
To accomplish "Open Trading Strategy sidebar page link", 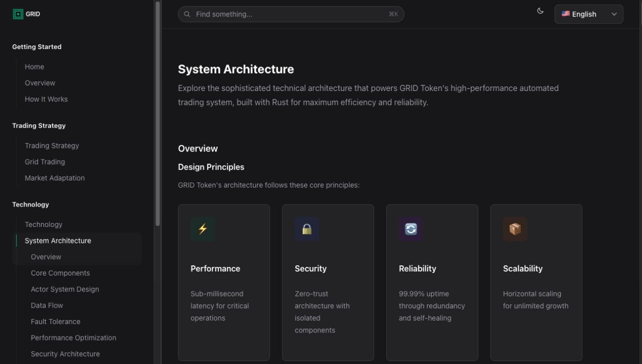I will (x=52, y=146).
